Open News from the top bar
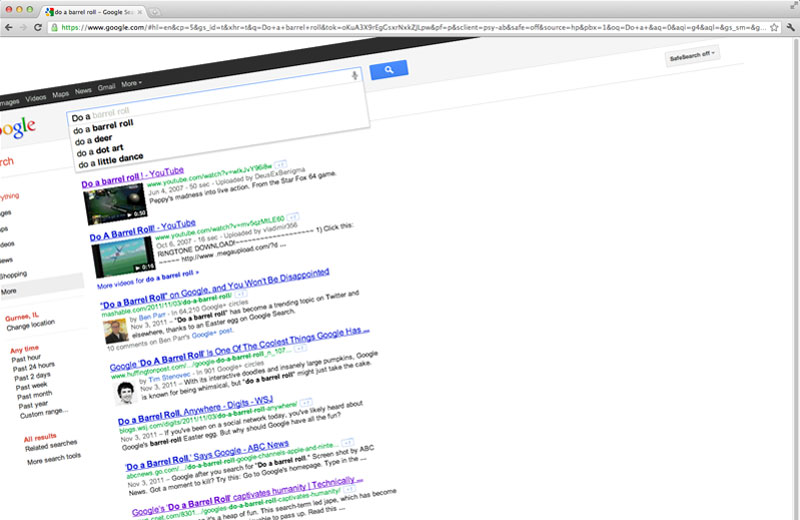Screen dimensions: 800x520 coord(83,91)
